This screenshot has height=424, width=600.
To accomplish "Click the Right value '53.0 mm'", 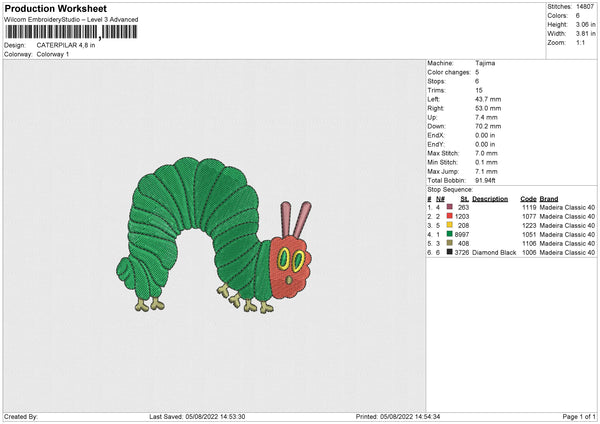I will pyautogui.click(x=488, y=108).
